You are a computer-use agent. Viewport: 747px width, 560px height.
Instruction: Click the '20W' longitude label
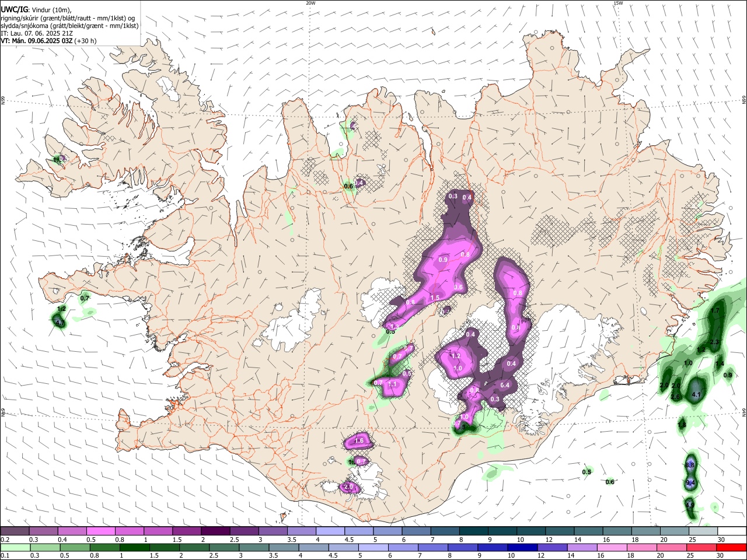tap(310, 3)
